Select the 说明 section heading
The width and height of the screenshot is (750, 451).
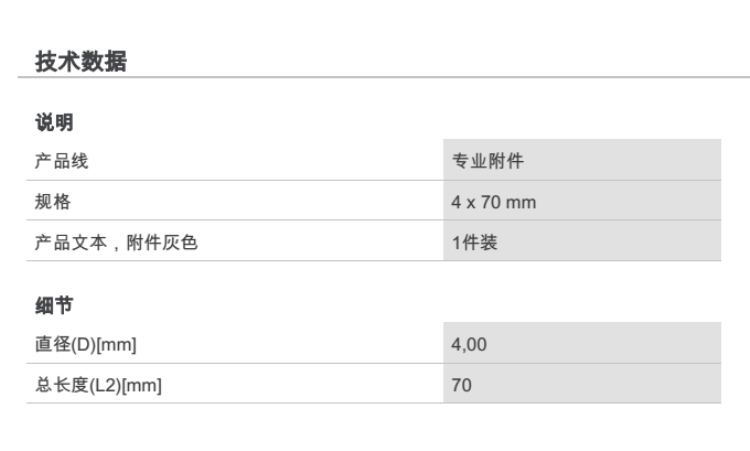55,123
